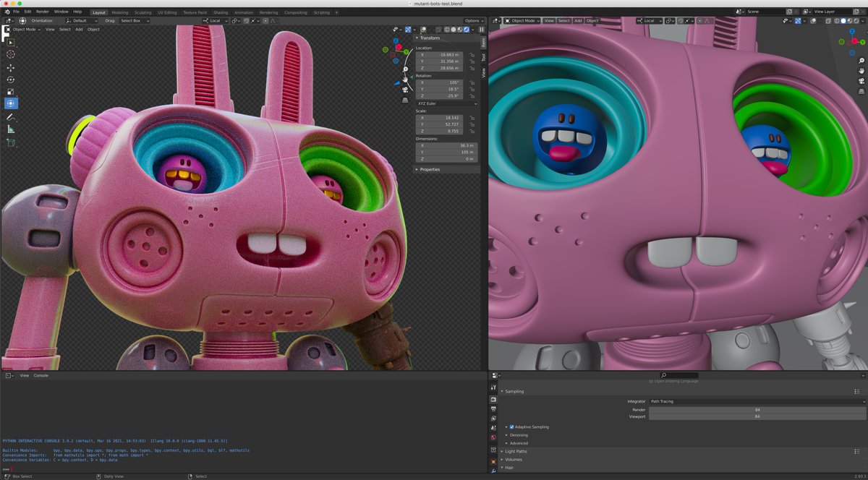Toggle the Scale Z lock icon
Image resolution: width=868 pixels, height=480 pixels.
472,131
